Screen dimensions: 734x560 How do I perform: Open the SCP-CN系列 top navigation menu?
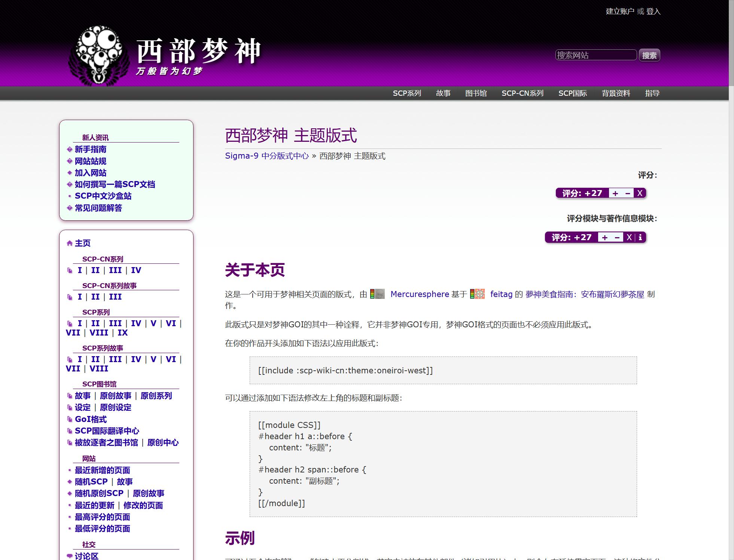pos(522,93)
